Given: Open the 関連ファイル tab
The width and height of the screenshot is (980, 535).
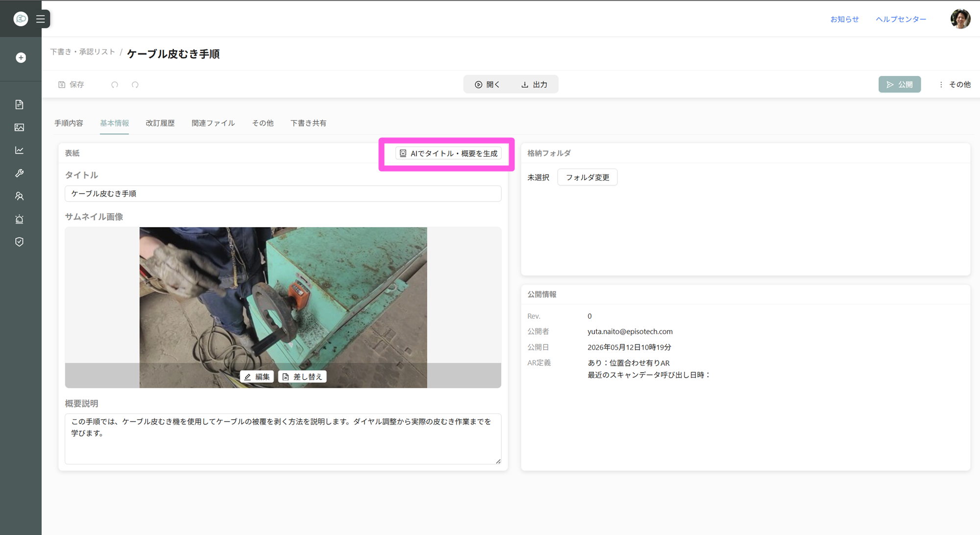Looking at the screenshot, I should (213, 123).
